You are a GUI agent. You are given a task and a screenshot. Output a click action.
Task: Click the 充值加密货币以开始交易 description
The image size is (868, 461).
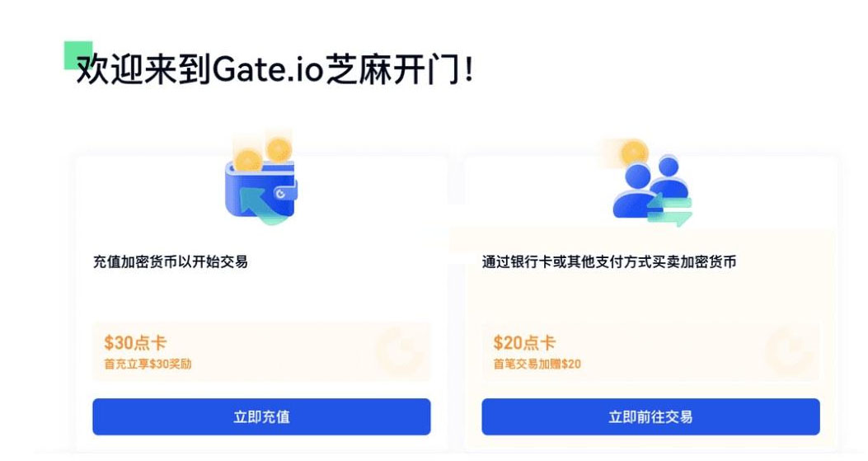click(x=171, y=261)
